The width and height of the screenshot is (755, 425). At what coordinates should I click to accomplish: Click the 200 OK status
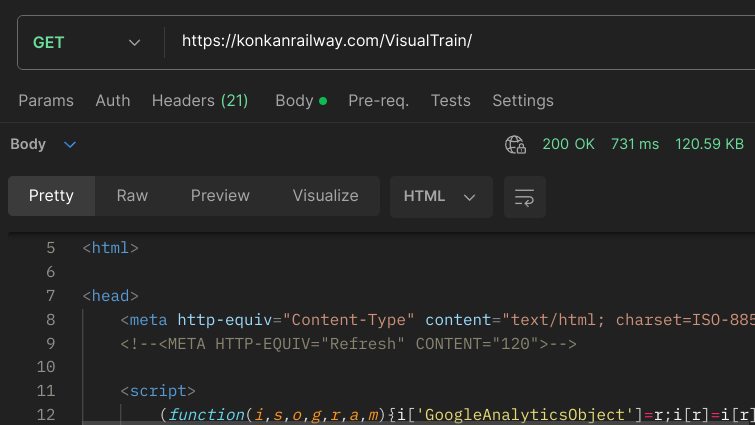pos(569,144)
